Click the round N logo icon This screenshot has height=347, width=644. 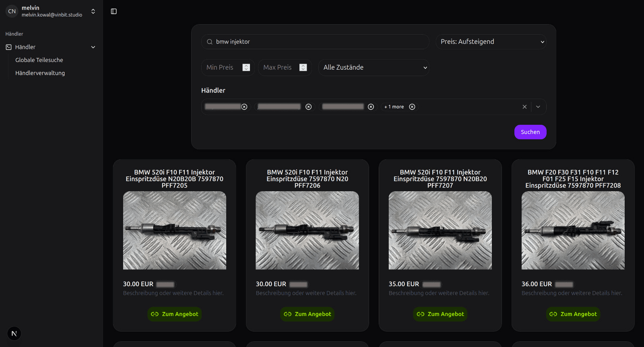pos(14,333)
